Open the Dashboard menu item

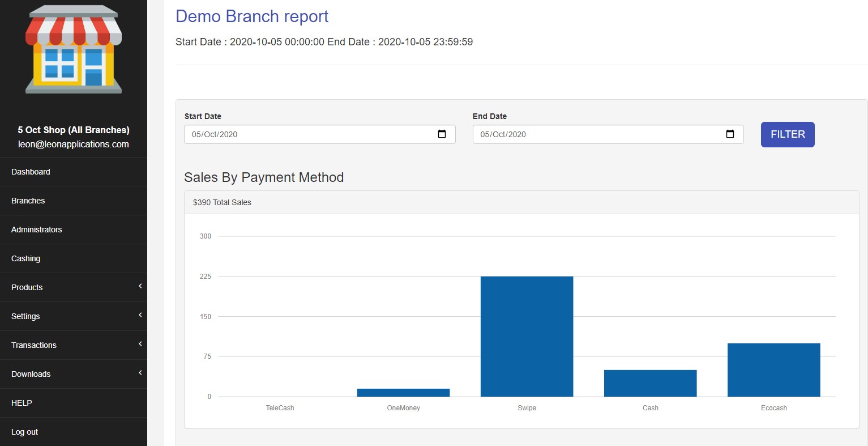point(31,172)
